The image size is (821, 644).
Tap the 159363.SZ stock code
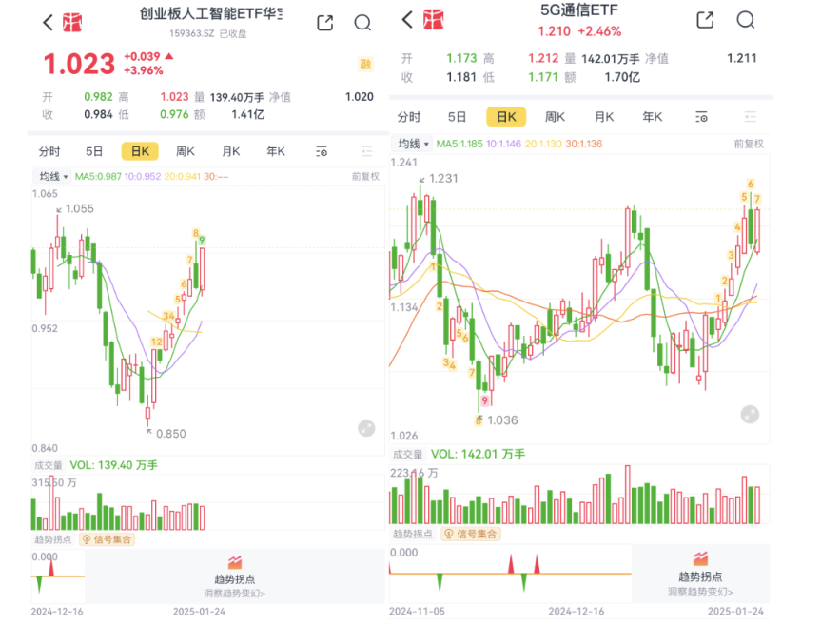(x=191, y=33)
